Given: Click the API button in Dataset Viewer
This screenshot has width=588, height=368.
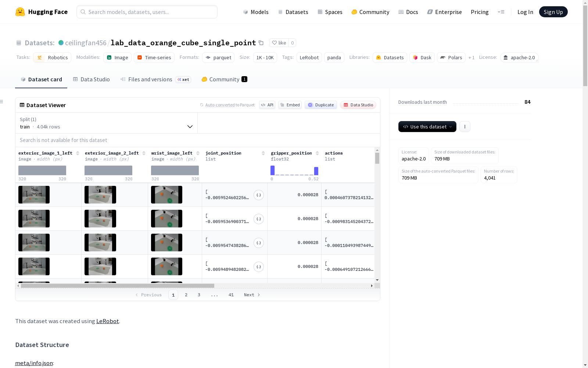Looking at the screenshot, I should (x=267, y=105).
